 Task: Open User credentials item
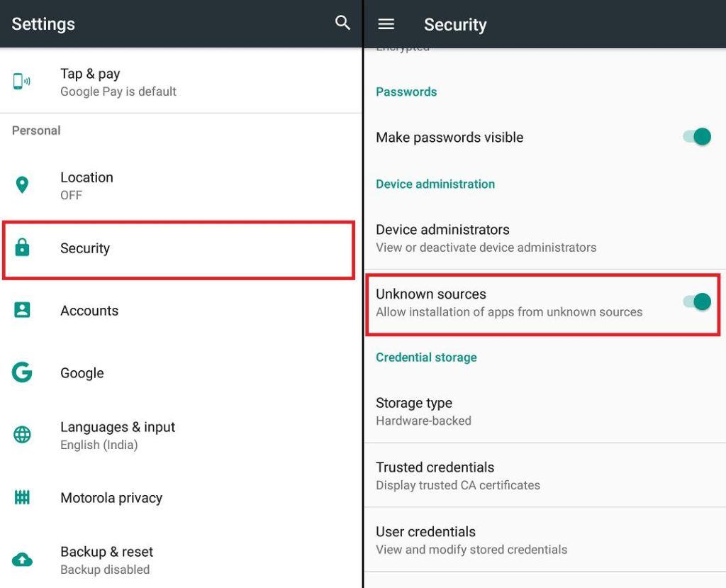pyautogui.click(x=471, y=540)
